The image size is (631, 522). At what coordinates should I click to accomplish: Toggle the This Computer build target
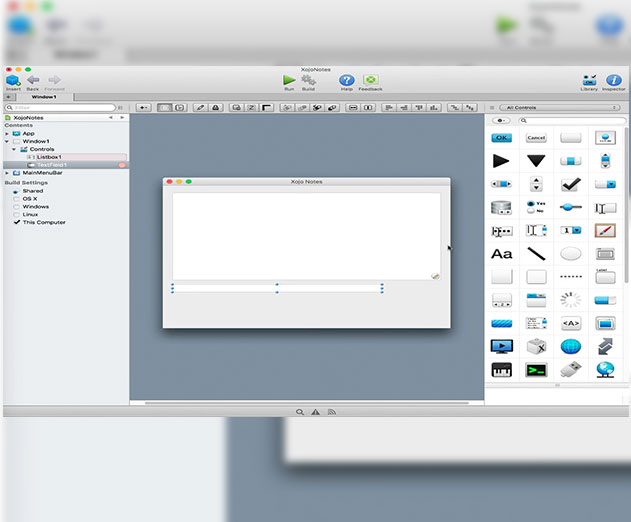click(x=16, y=222)
